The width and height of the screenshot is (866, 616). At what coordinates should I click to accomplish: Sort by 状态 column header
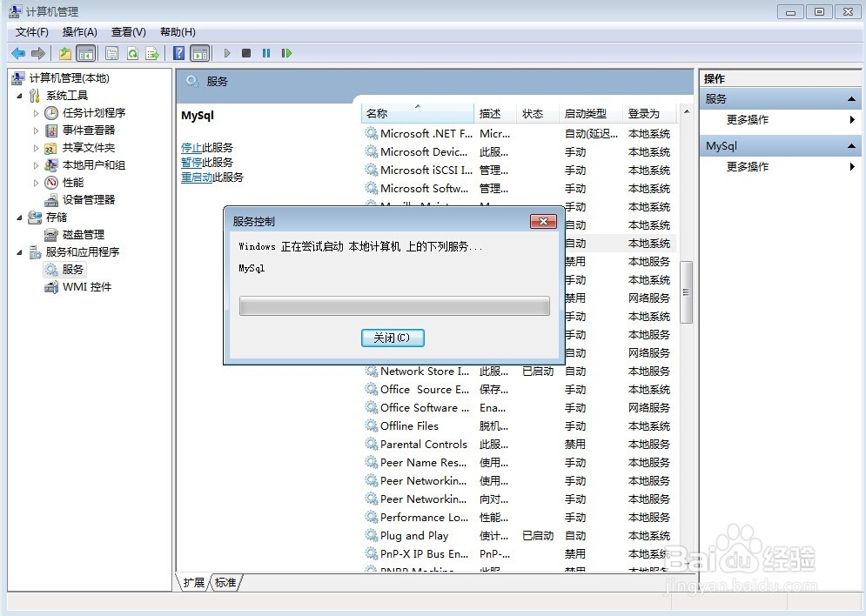point(537,114)
